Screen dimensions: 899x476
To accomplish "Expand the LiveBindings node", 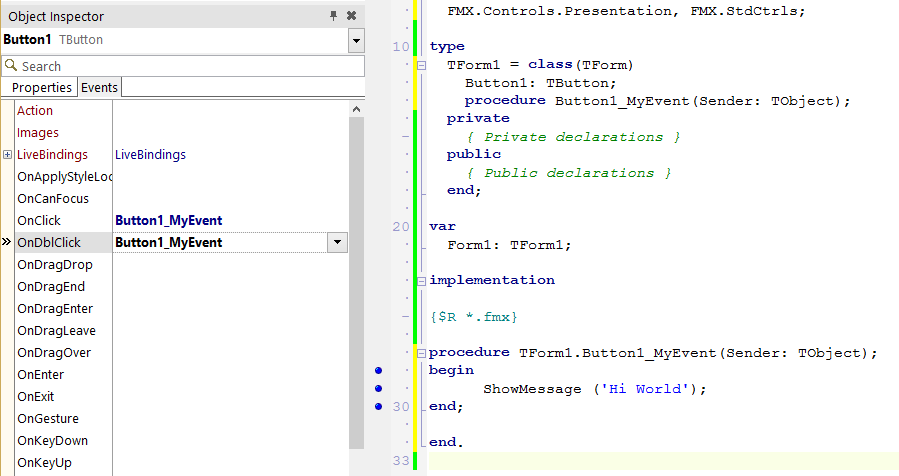I will 7,154.
